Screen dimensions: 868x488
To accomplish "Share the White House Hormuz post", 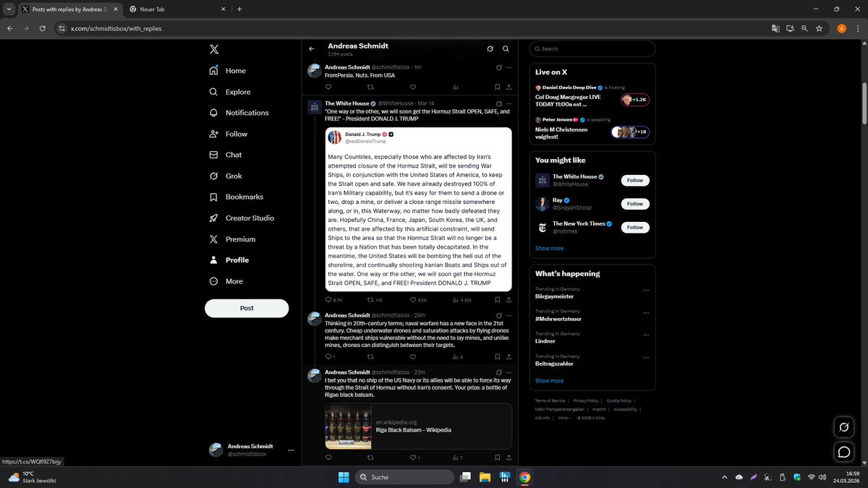I will click(509, 300).
